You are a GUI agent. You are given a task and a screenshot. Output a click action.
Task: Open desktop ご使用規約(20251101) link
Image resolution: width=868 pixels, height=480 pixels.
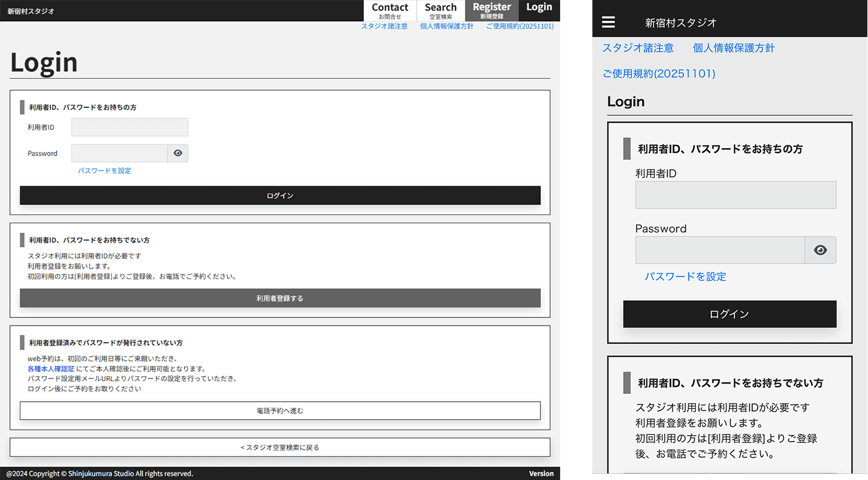[519, 26]
